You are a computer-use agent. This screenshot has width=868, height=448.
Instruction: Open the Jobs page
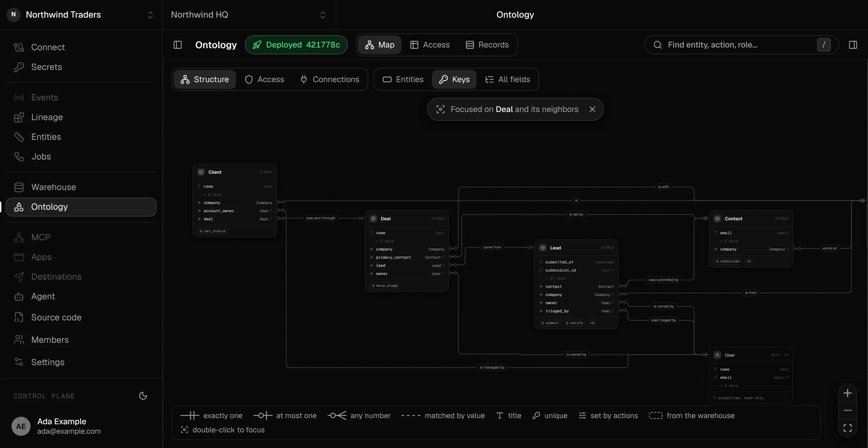81,156
